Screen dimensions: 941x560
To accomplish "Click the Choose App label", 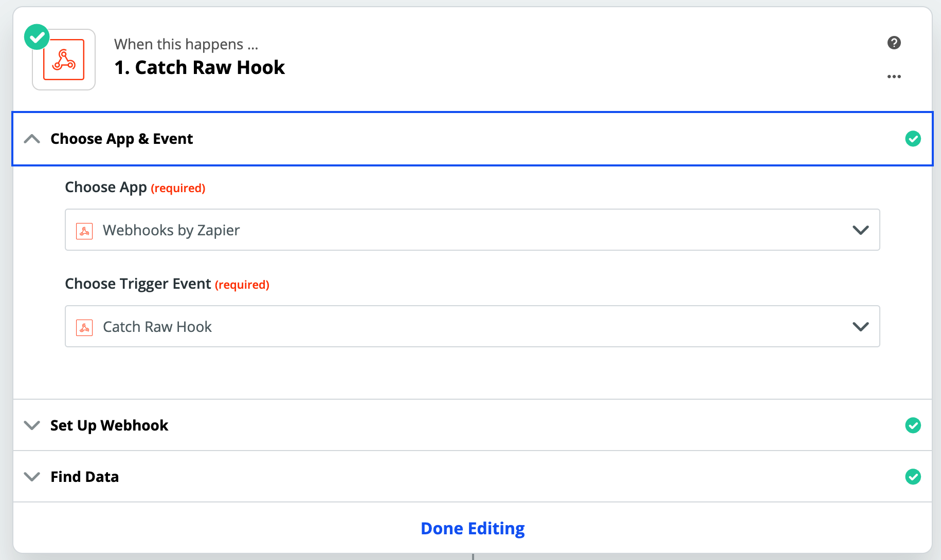I will point(106,187).
